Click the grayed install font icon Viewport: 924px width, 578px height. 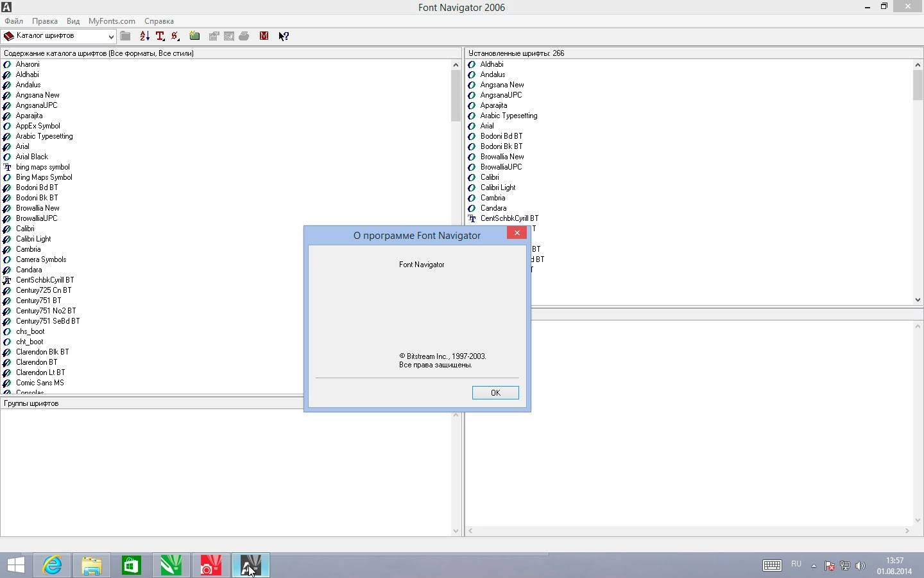pyautogui.click(x=214, y=36)
